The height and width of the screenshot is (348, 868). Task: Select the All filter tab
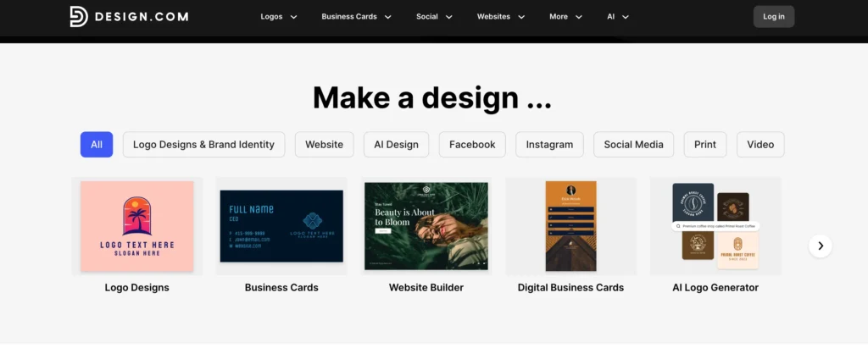[97, 145]
